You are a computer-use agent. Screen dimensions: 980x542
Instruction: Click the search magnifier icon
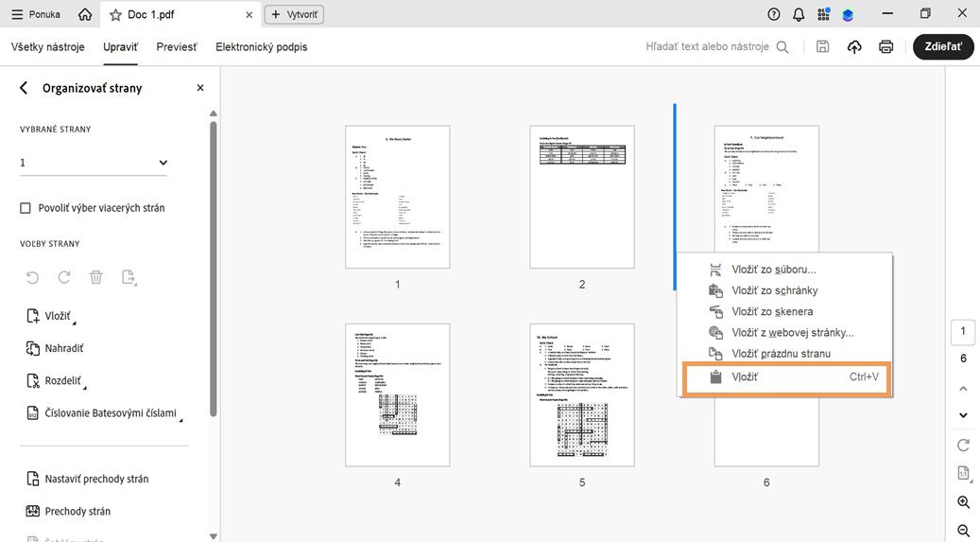[x=782, y=47]
